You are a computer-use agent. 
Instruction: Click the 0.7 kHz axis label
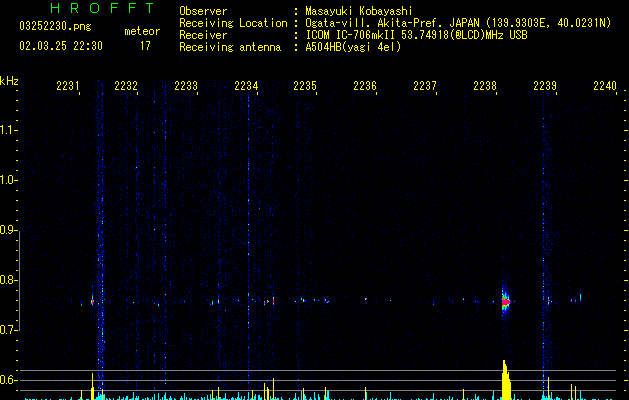tap(8, 330)
